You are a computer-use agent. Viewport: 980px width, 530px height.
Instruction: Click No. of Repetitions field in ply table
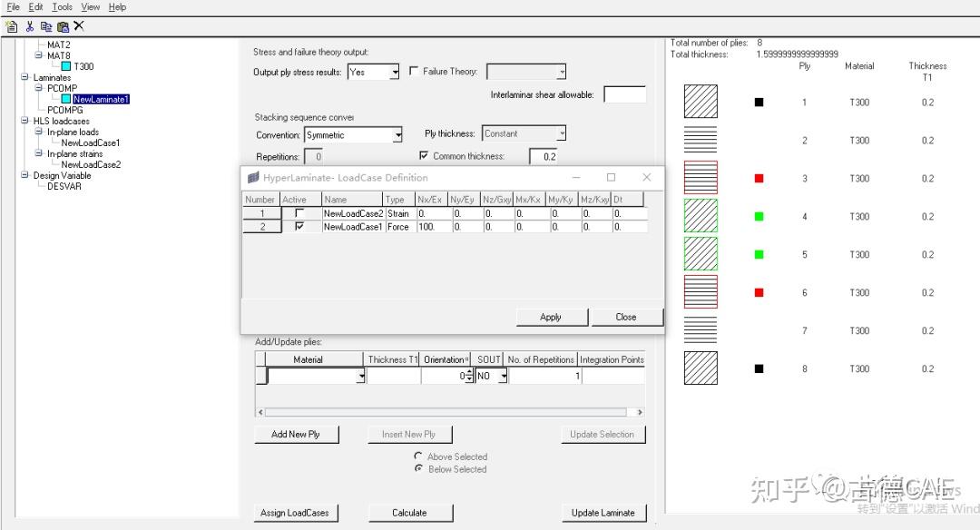coord(545,376)
